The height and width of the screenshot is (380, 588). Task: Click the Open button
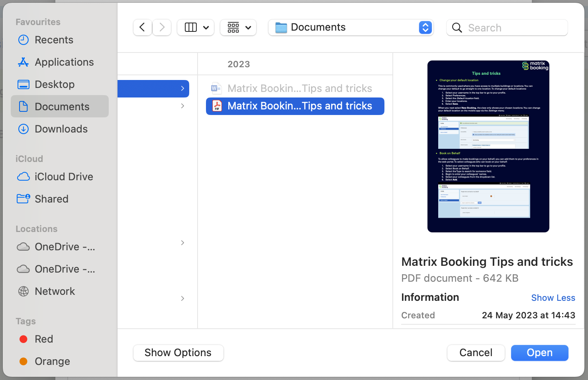539,353
